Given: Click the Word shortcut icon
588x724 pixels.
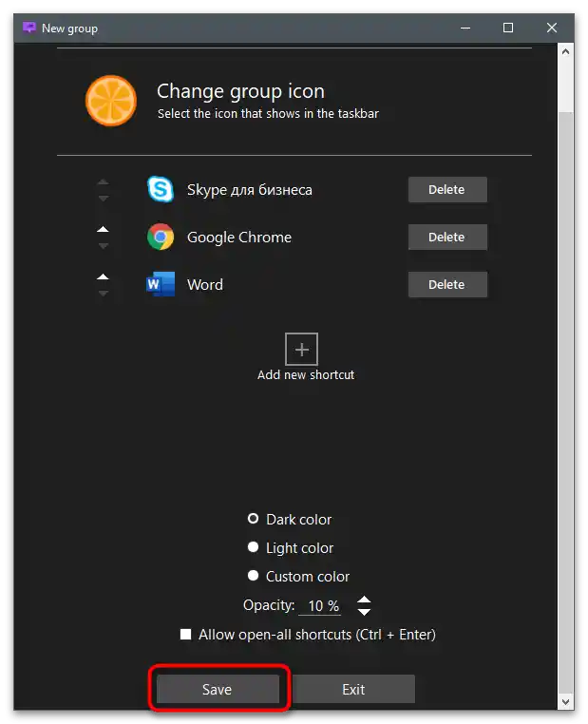Looking at the screenshot, I should (161, 284).
